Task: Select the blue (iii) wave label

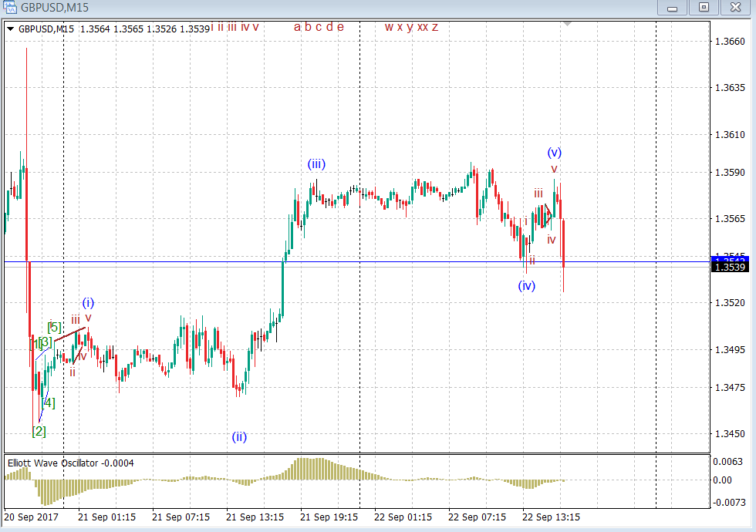Action: tap(316, 163)
